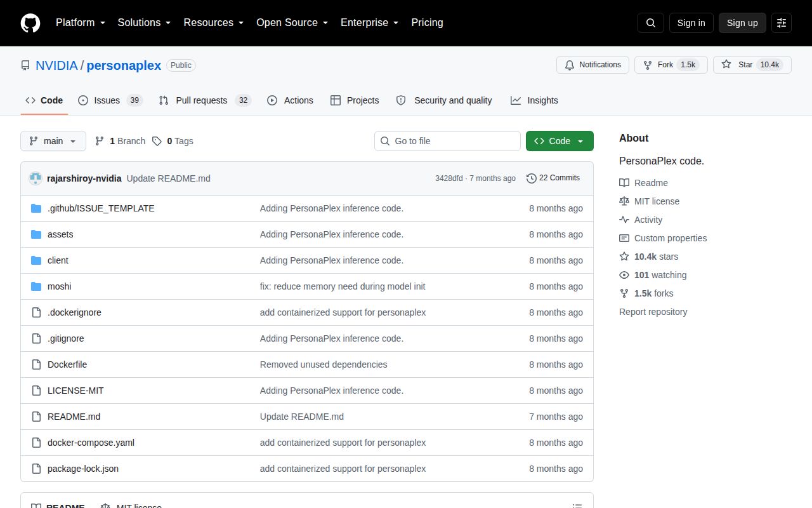812x508 pixels.
Task: Click the book icon beside Readme
Action: [x=624, y=183]
